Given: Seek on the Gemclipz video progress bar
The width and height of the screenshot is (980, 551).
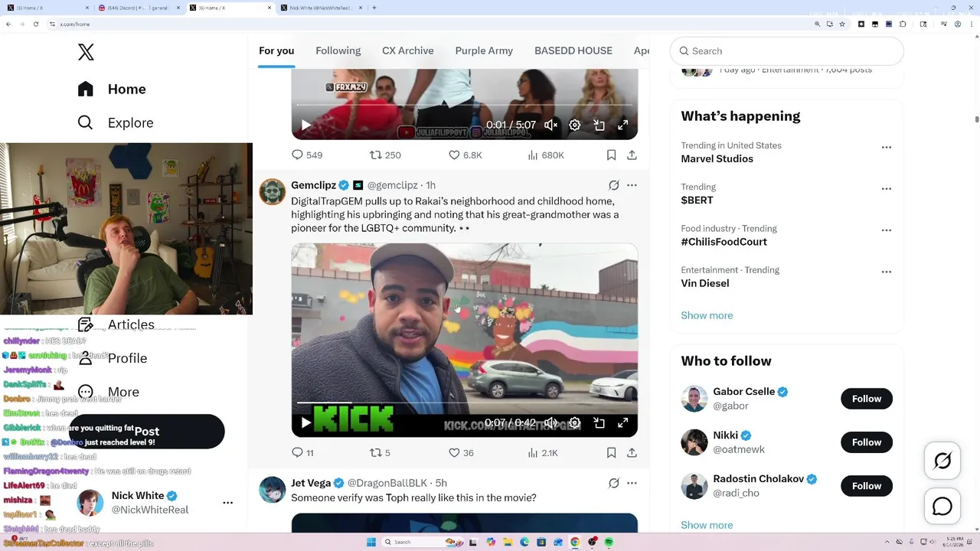Looking at the screenshot, I should click(x=464, y=402).
